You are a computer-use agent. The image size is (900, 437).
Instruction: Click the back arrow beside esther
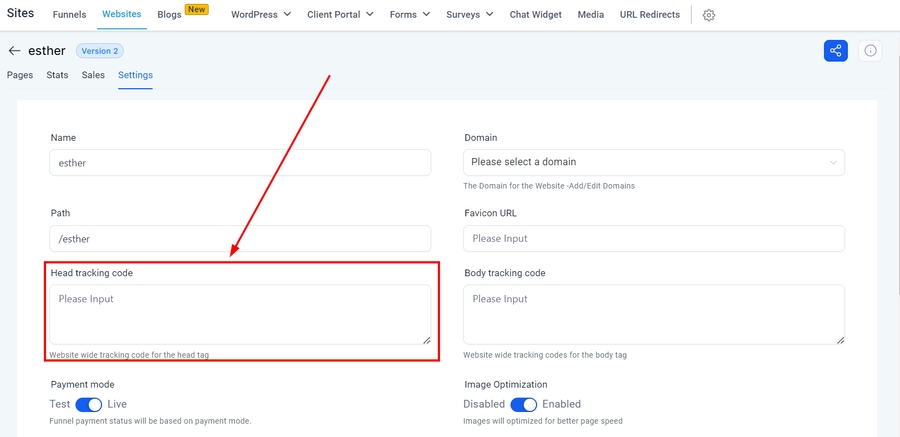14,51
